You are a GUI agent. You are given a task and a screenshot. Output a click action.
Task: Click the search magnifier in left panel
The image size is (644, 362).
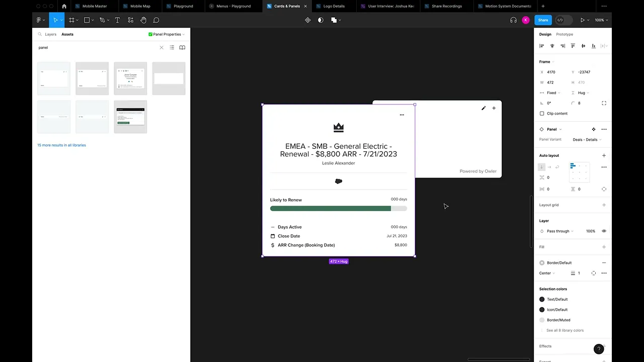tap(40, 34)
